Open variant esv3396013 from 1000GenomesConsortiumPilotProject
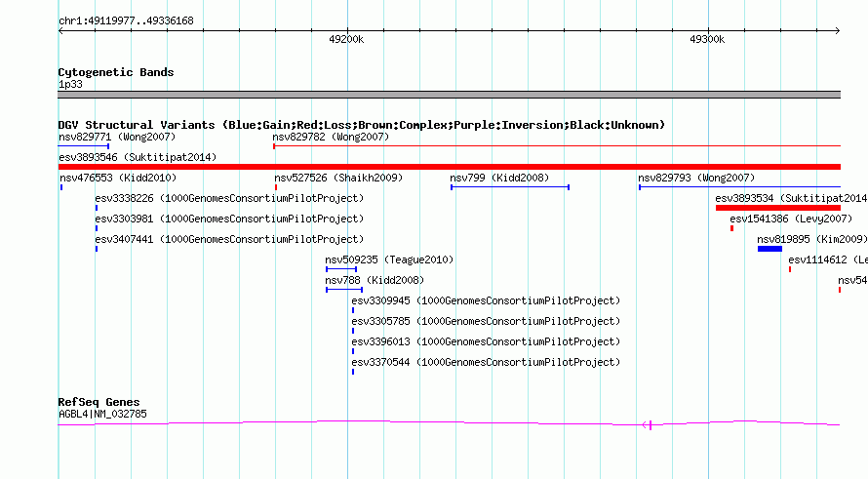The width and height of the screenshot is (868, 479). pos(486,341)
